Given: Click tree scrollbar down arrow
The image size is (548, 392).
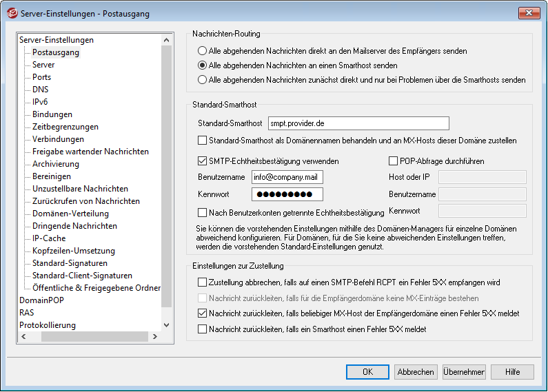Looking at the screenshot, I should [165, 324].
